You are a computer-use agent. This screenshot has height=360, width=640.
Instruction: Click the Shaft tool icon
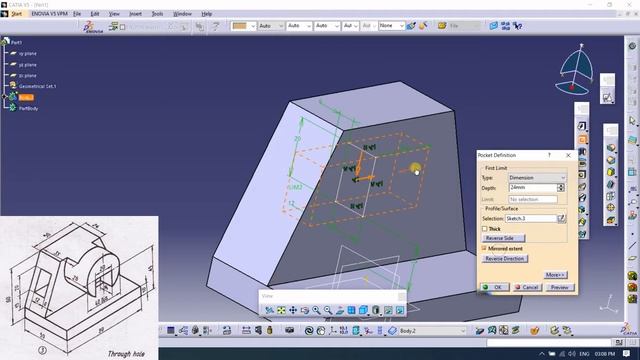click(582, 152)
